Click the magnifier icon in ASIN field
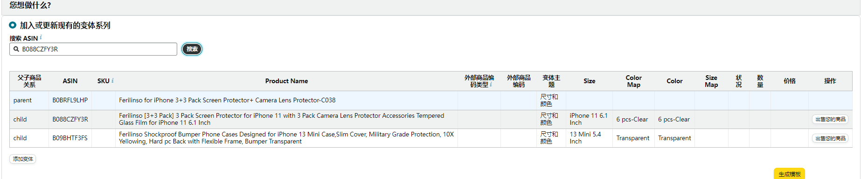The image size is (868, 179). [x=16, y=49]
